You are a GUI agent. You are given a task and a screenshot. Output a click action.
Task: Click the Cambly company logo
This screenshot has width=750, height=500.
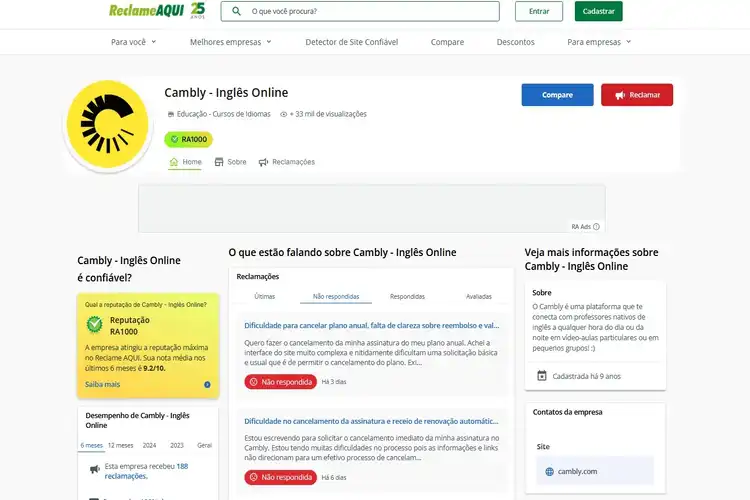pyautogui.click(x=108, y=124)
